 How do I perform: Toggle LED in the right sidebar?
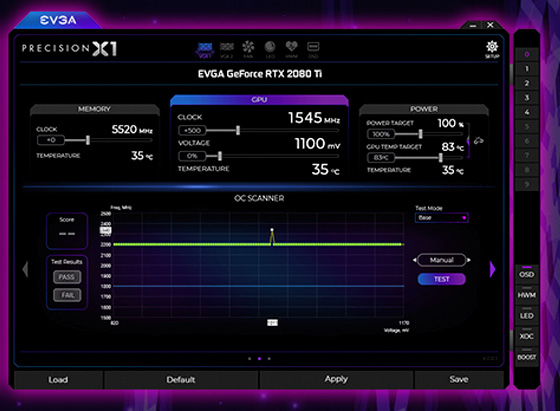(x=527, y=315)
